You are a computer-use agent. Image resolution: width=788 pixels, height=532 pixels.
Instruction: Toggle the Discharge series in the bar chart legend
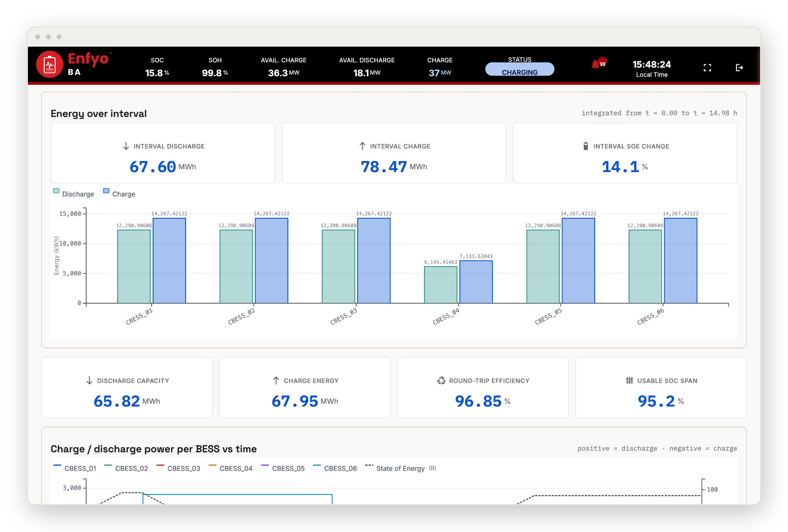(74, 194)
